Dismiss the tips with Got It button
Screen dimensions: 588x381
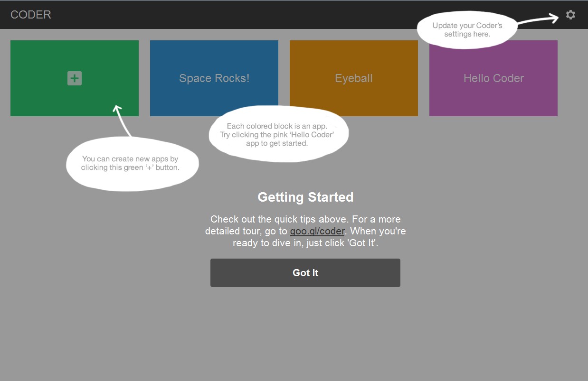pyautogui.click(x=305, y=273)
